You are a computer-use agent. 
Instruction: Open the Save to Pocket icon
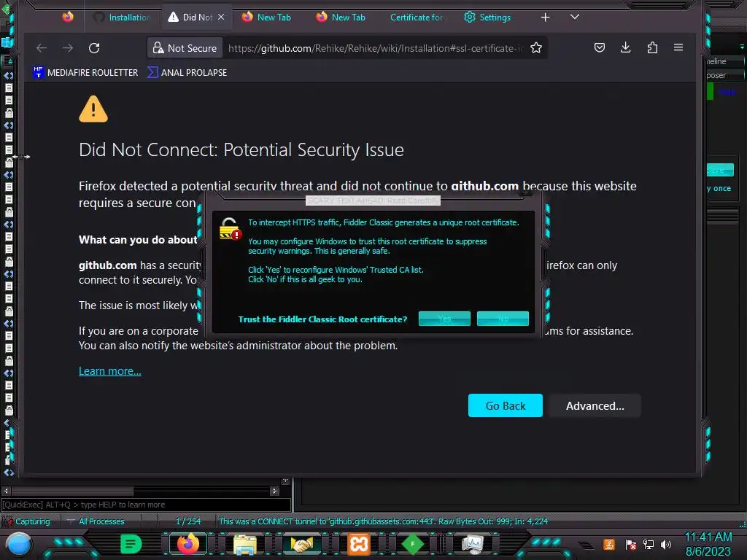click(600, 47)
